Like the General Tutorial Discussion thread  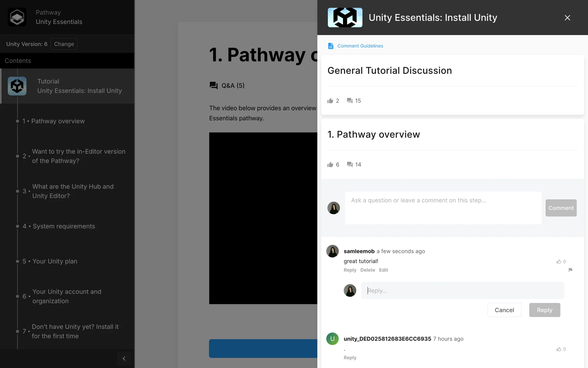330,101
